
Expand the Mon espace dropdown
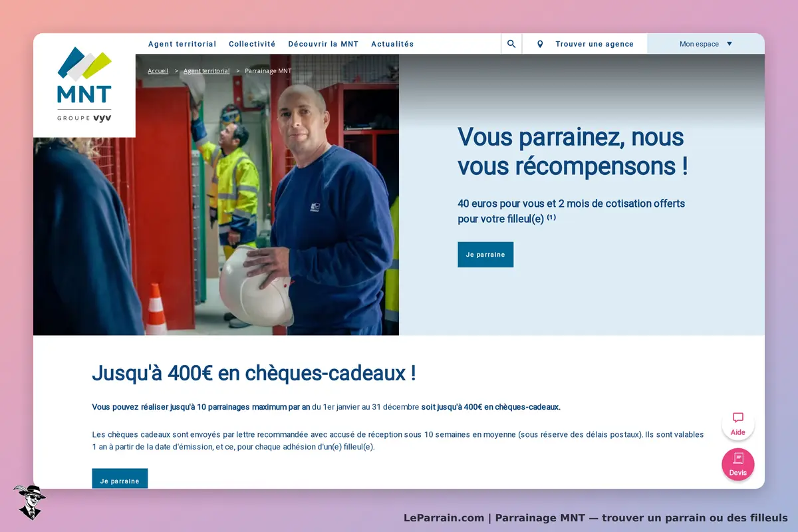coord(706,44)
